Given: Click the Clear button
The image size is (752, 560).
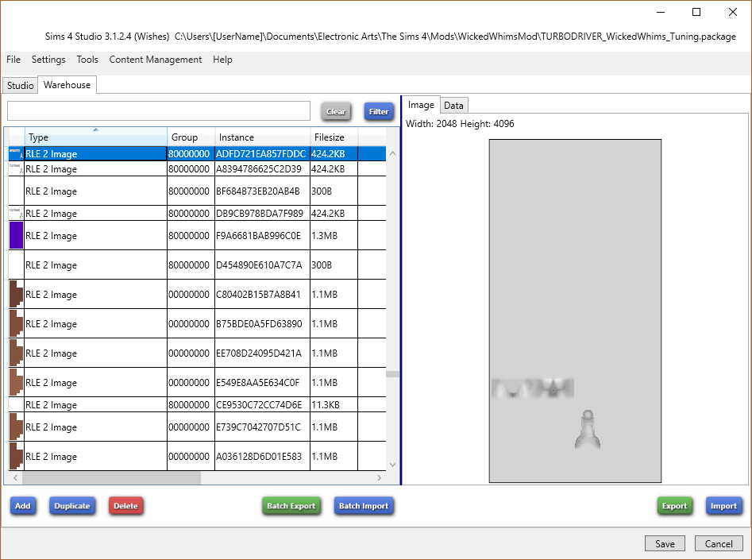Looking at the screenshot, I should point(336,111).
